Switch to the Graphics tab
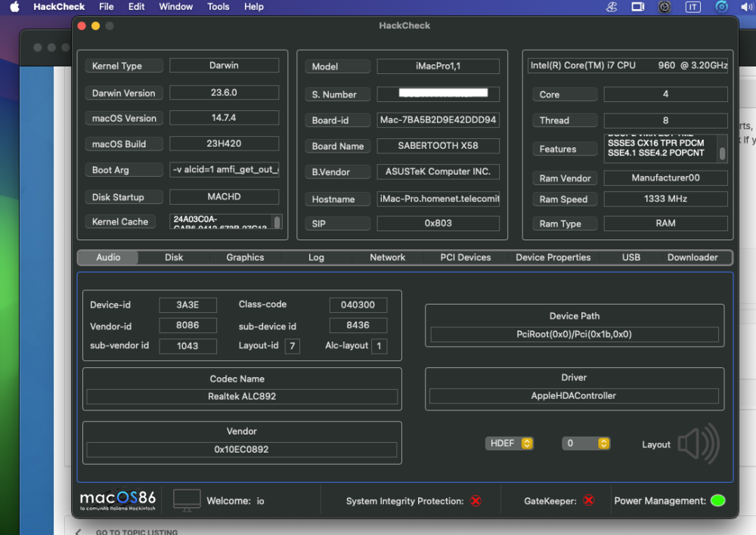Screen dimensions: 756x535 click(x=245, y=258)
